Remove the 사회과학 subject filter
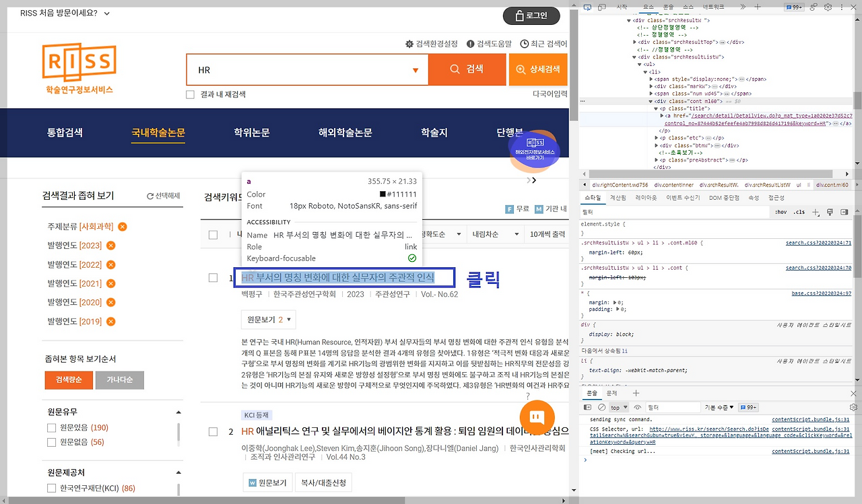This screenshot has height=504, width=862. 123,227
